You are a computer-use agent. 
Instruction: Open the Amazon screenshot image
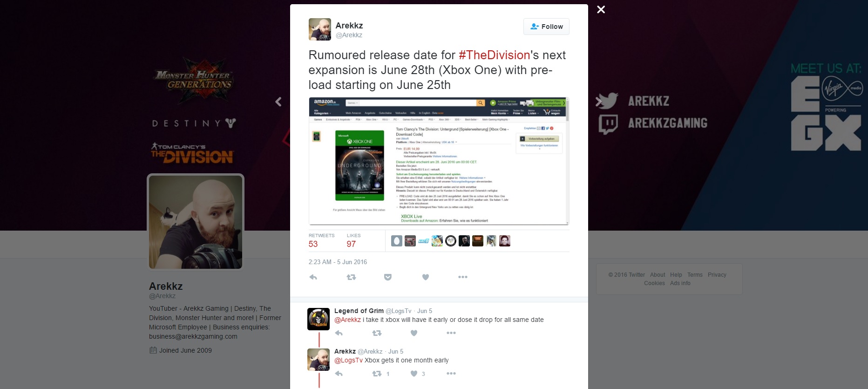point(439,161)
